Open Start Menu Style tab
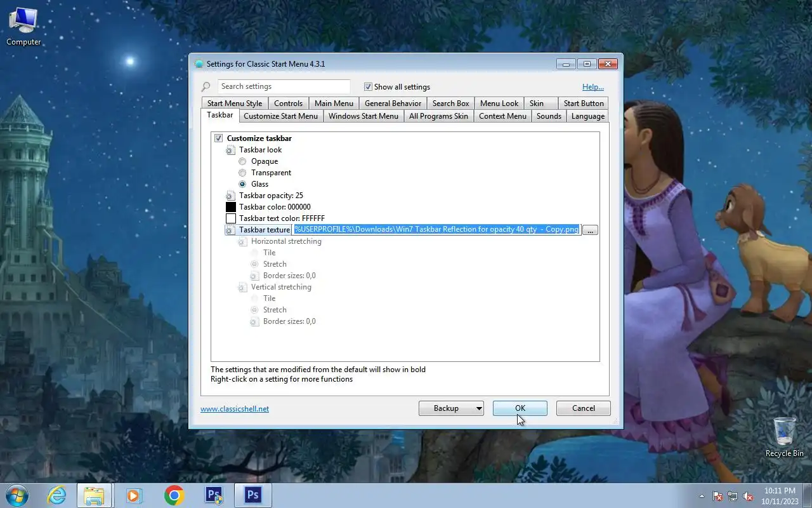Image resolution: width=812 pixels, height=508 pixels. pos(235,104)
